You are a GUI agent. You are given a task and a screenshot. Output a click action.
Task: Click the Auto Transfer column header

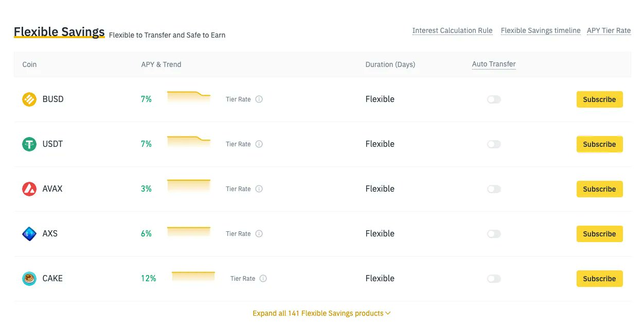pyautogui.click(x=493, y=64)
